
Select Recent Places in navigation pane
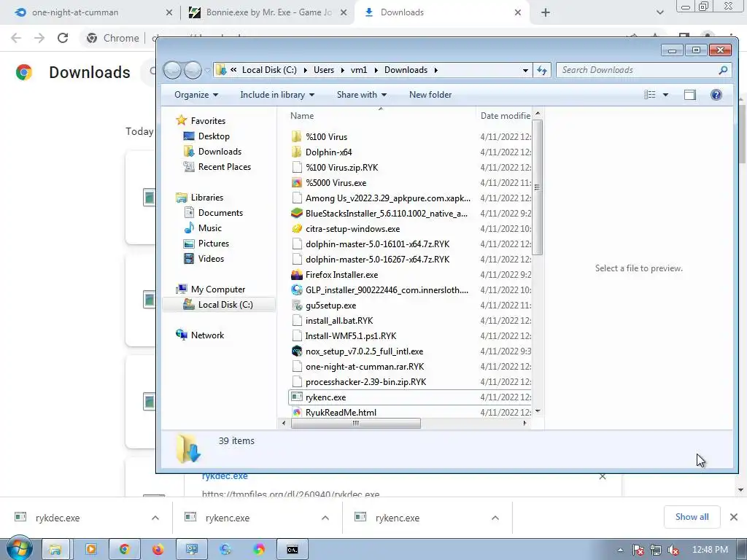pos(225,167)
